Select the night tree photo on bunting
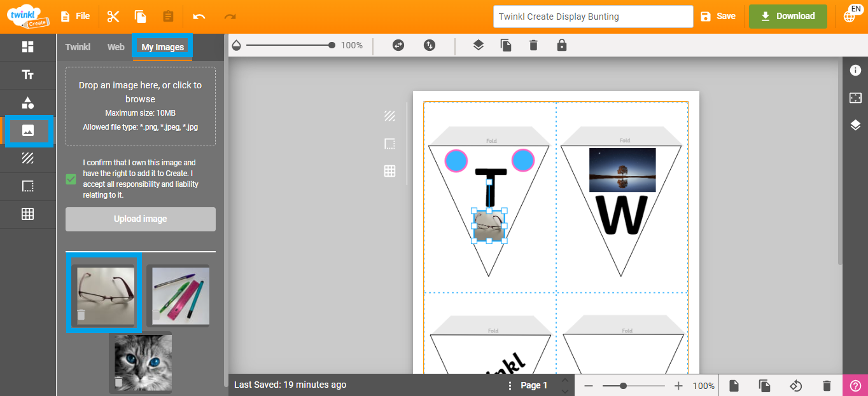Viewport: 868px width, 396px height. click(x=622, y=170)
